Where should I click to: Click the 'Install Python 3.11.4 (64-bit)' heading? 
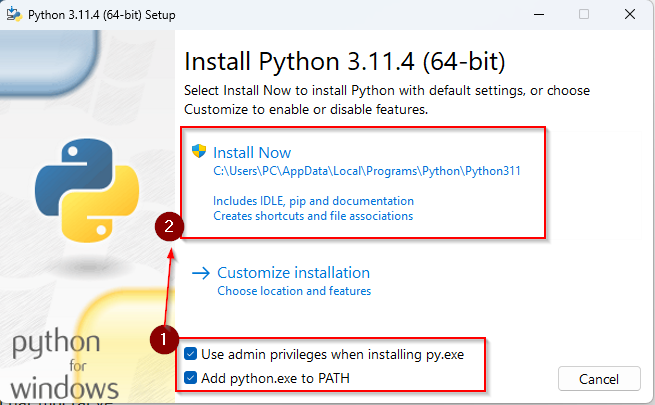pyautogui.click(x=345, y=61)
